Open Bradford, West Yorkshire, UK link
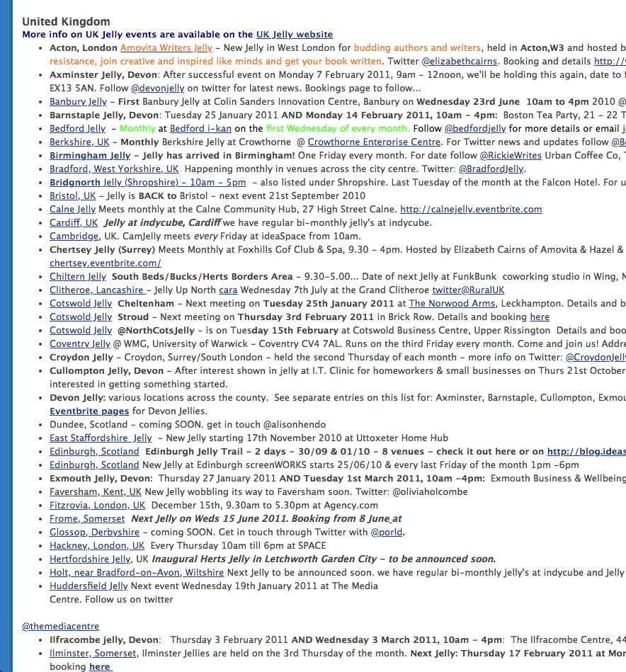The width and height of the screenshot is (626, 672). 114,169
